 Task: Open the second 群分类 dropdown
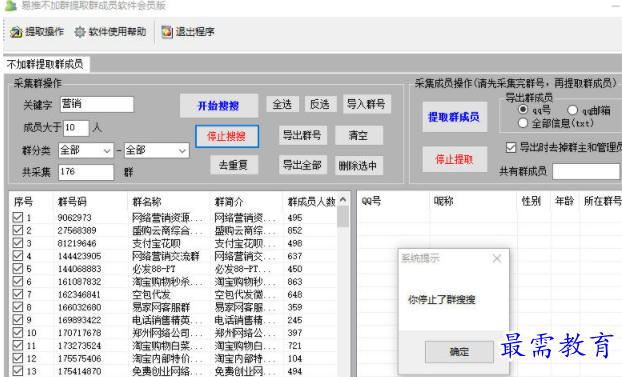pos(156,150)
